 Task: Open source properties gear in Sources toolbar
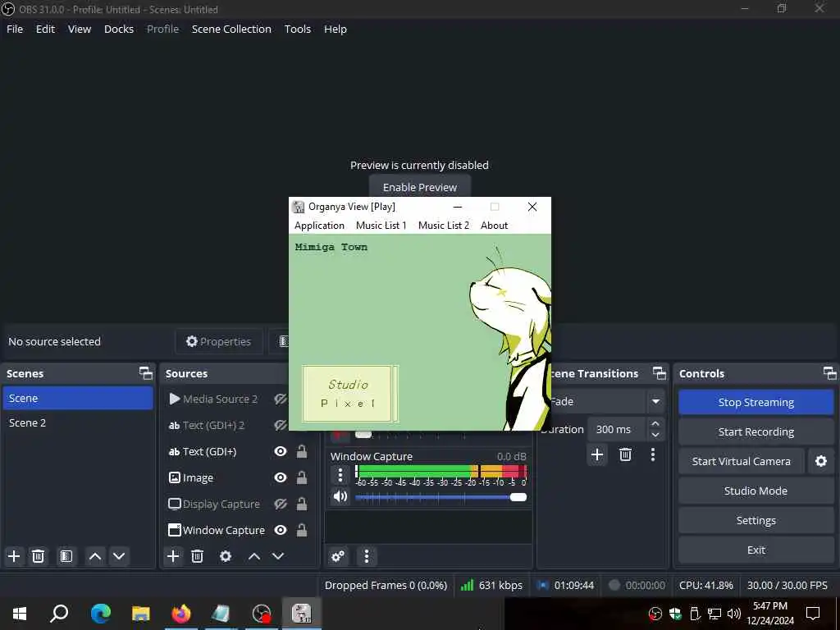(x=226, y=556)
